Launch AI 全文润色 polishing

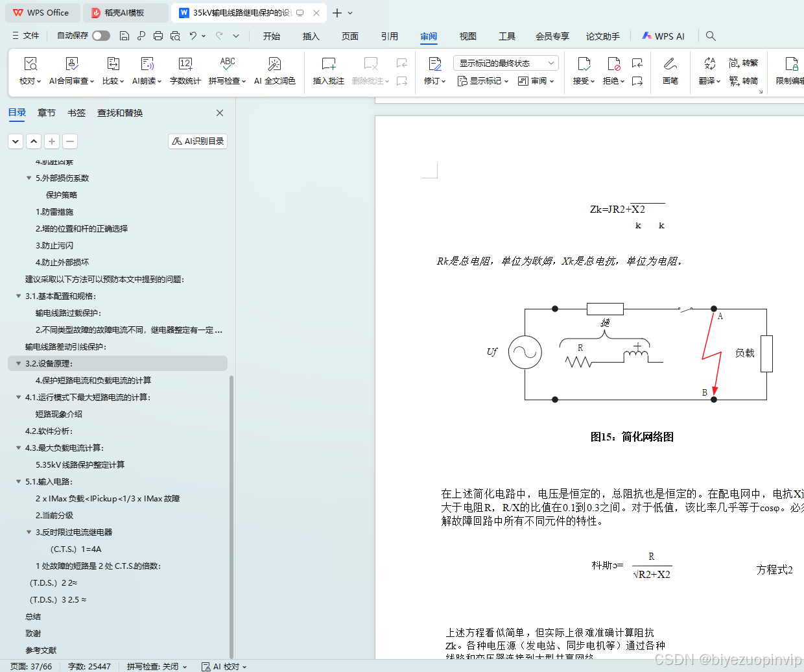(275, 71)
